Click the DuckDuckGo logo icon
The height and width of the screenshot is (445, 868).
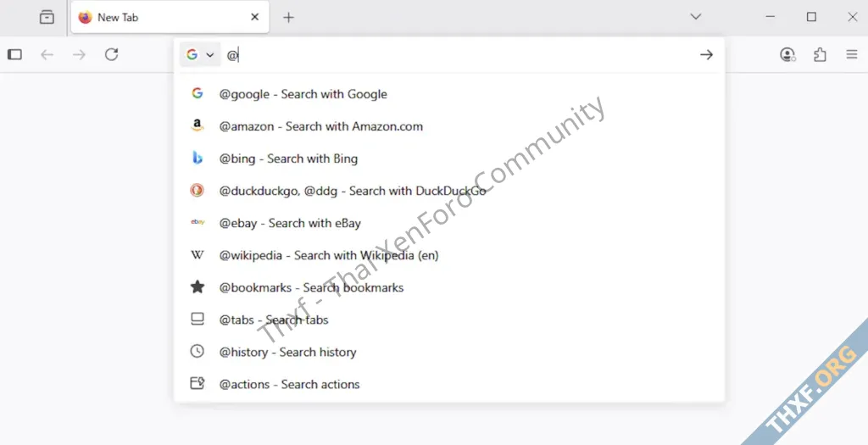point(197,191)
